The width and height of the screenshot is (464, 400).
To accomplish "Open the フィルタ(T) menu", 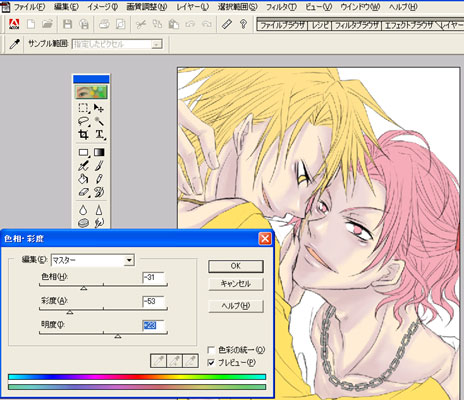I will pyautogui.click(x=281, y=6).
